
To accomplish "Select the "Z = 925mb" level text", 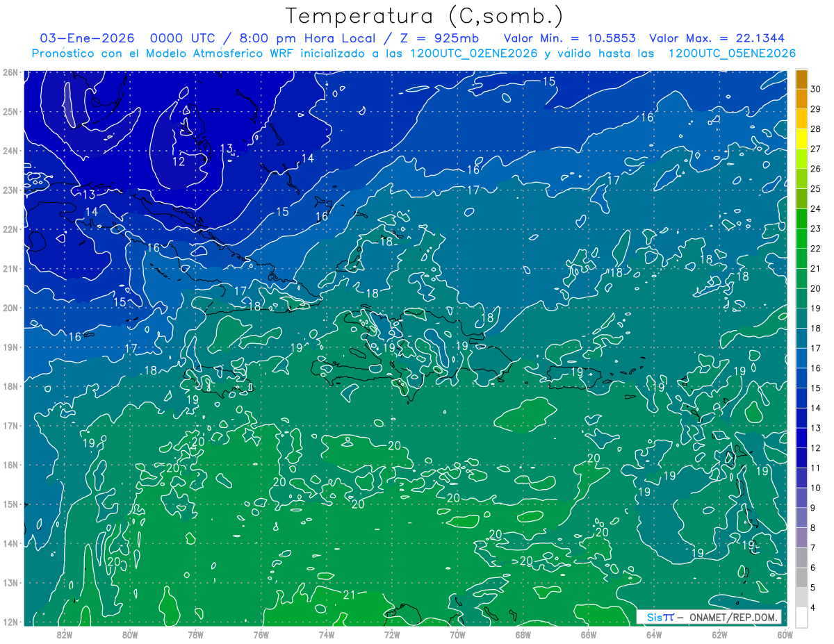I will pyautogui.click(x=439, y=38).
